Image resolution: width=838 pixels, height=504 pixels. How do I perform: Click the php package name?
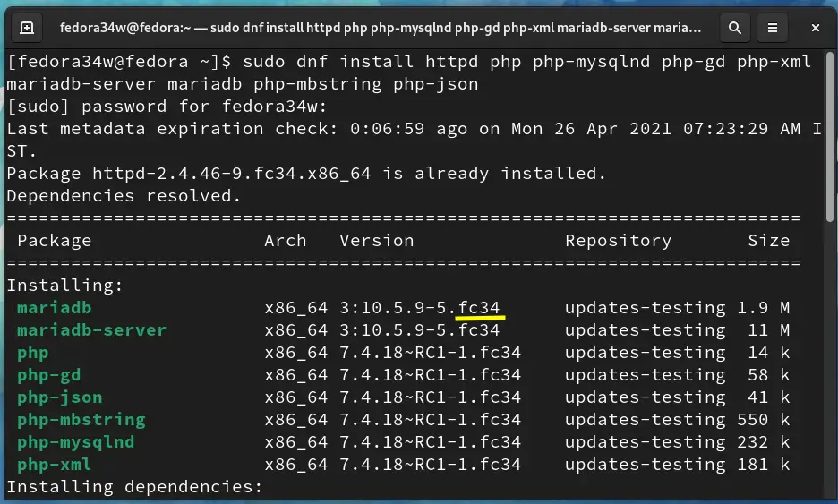(33, 354)
